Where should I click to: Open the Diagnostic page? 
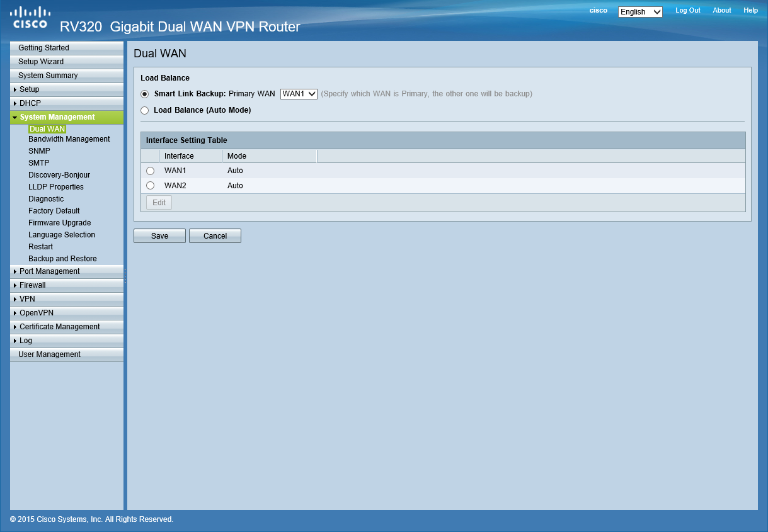pos(46,199)
